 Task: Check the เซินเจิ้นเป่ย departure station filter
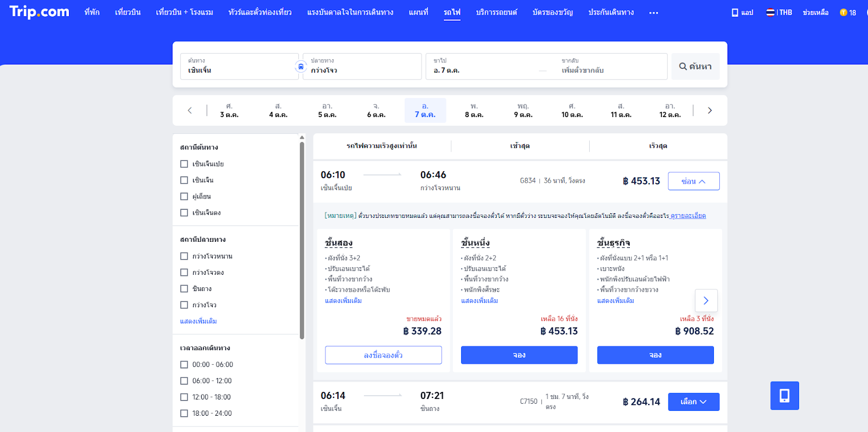tap(184, 164)
